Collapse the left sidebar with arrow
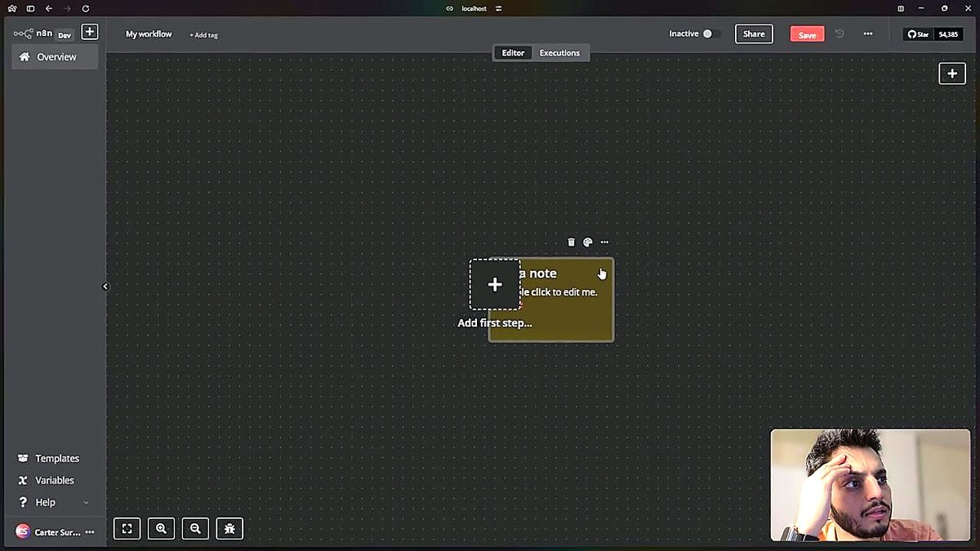Viewport: 980px width, 551px height. [x=105, y=287]
